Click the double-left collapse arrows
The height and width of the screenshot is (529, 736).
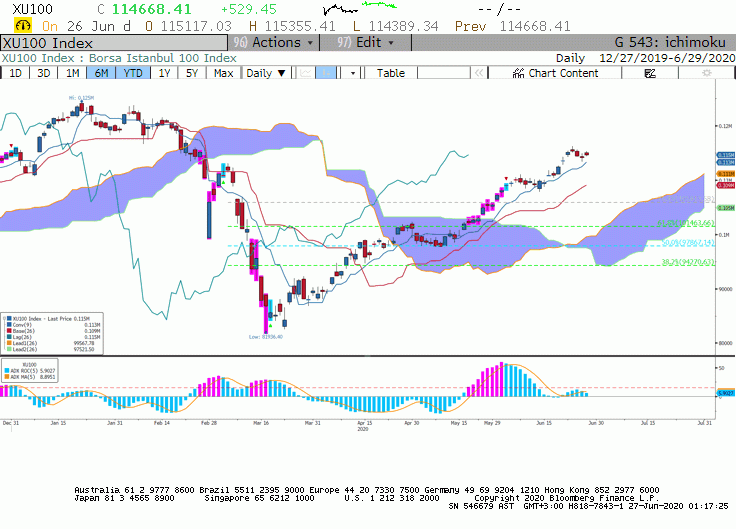479,73
